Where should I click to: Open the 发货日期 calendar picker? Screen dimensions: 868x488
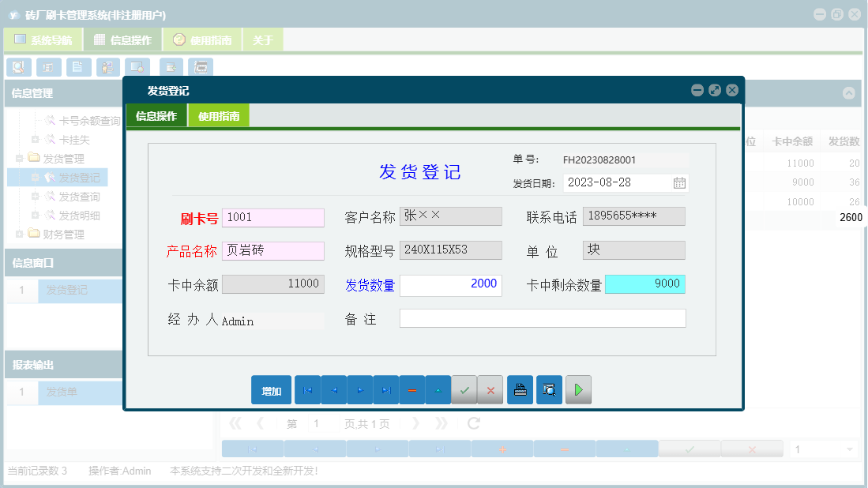click(679, 182)
